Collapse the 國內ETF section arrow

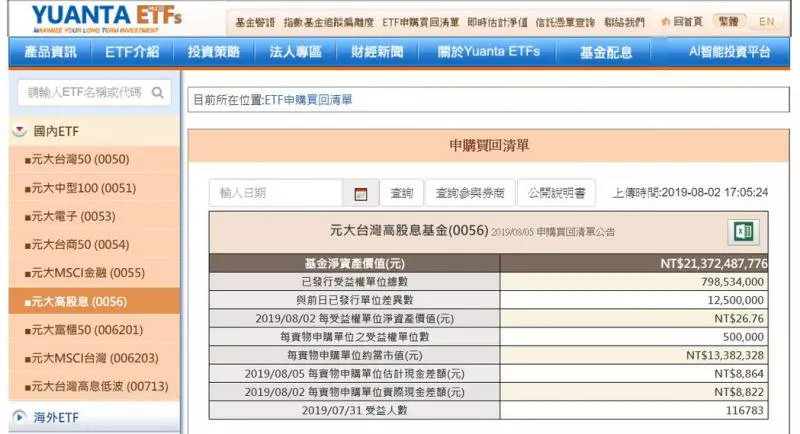click(19, 131)
